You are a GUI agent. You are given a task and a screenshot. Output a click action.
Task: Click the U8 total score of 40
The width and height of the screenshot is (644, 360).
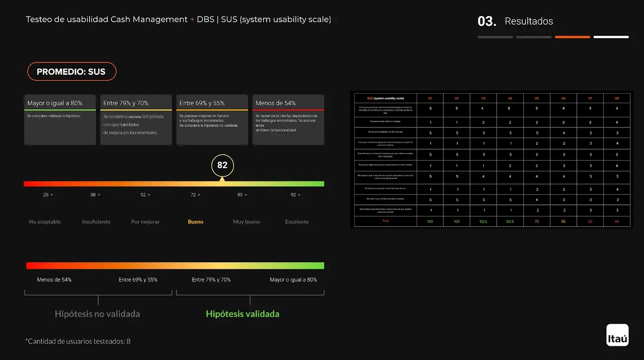616,222
